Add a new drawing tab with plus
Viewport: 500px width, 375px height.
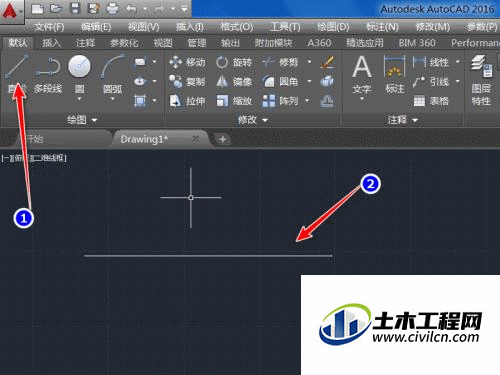[x=223, y=139]
